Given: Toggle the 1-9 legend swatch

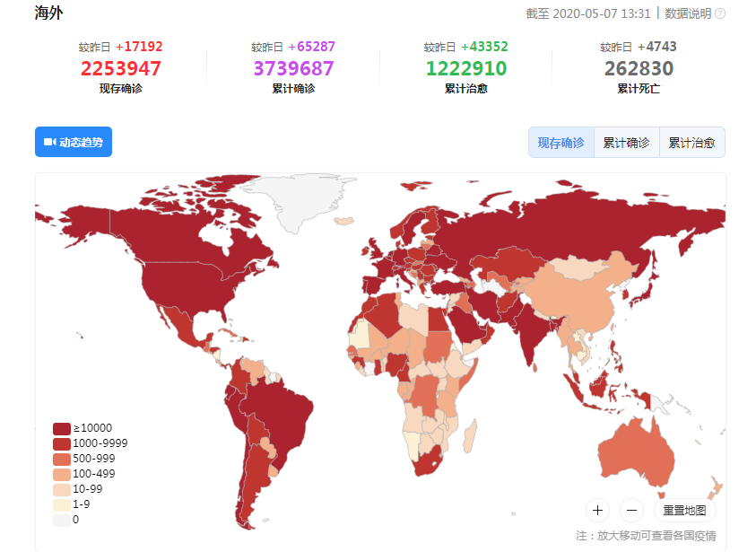Looking at the screenshot, I should tap(62, 504).
